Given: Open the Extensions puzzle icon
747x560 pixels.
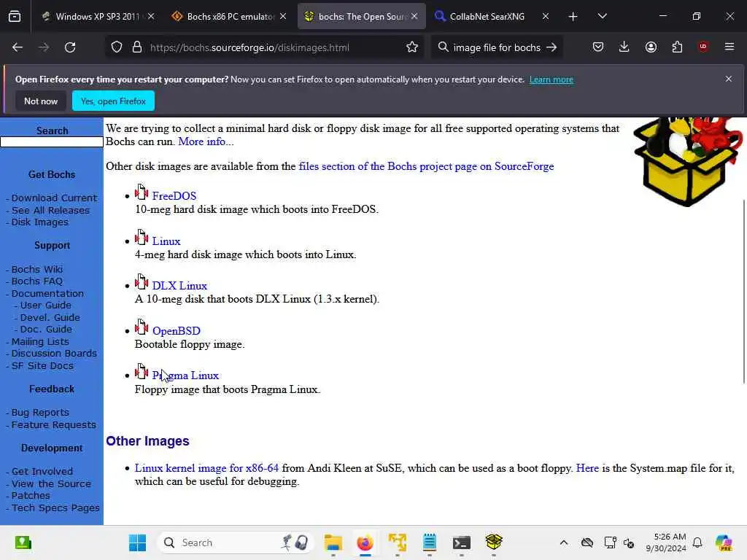Looking at the screenshot, I should coord(677,47).
